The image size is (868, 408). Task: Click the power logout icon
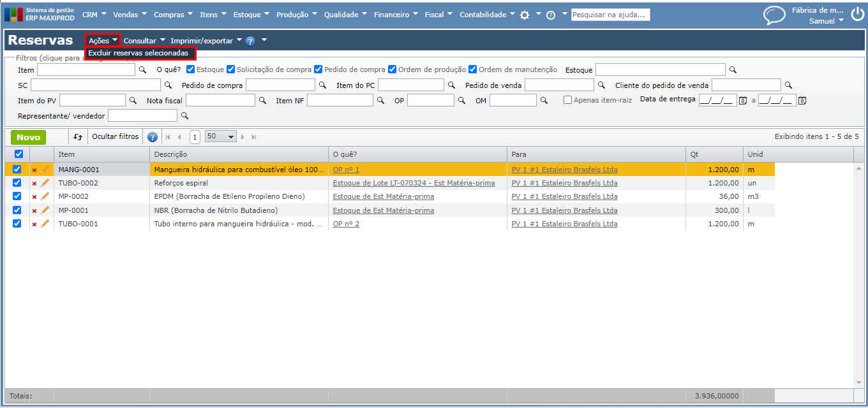(x=857, y=15)
